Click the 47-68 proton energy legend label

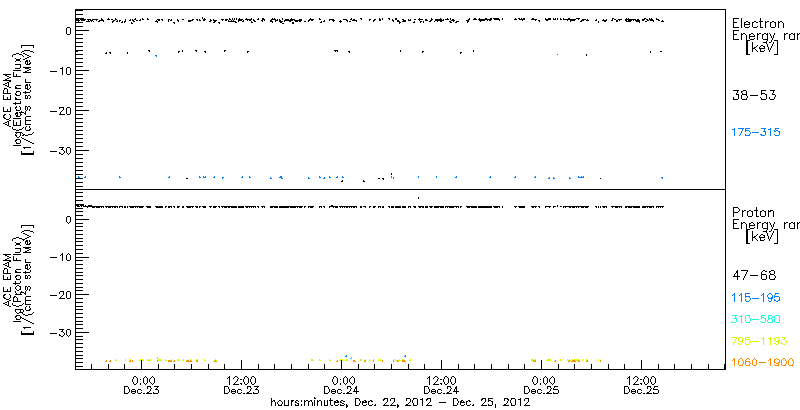(754, 276)
